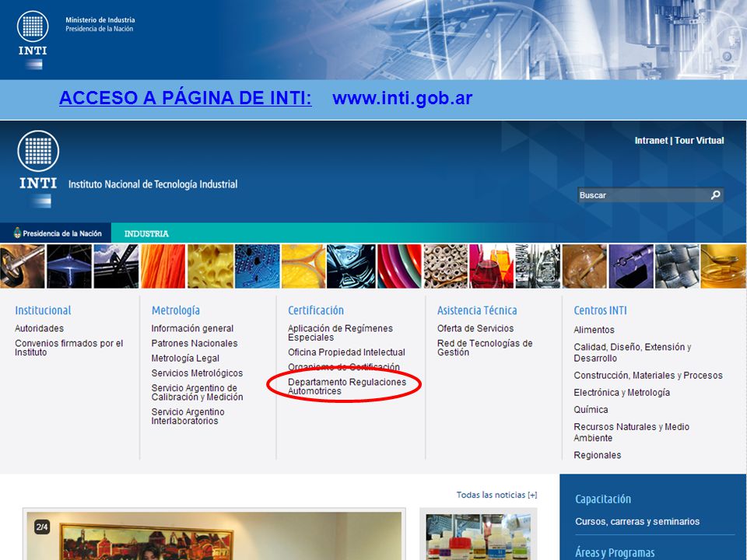Open Departamento Regulaciones Automotrices link
Screen dimensions: 747x560
[347, 387]
